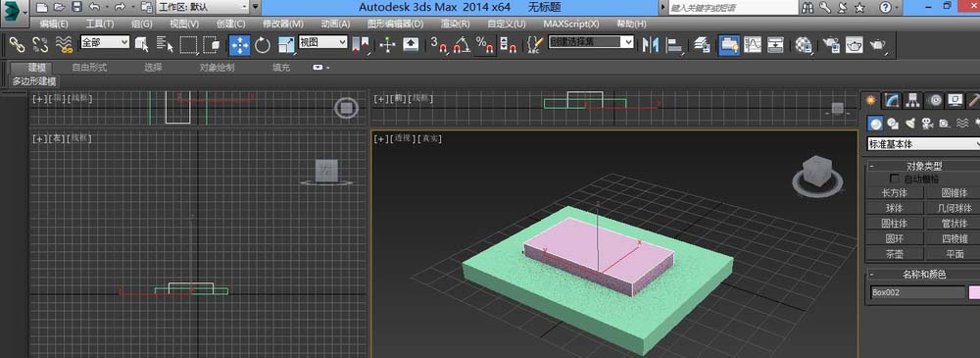Toggle the Angle Snap button
Screen dimensions: 980x358
pos(462,45)
